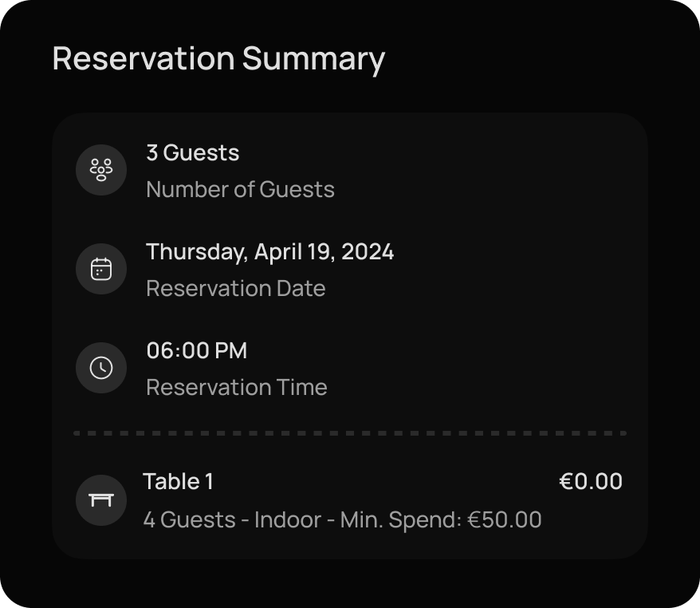Click the Min. Spend €50.00 details
This screenshot has width=700, height=608.
click(441, 520)
